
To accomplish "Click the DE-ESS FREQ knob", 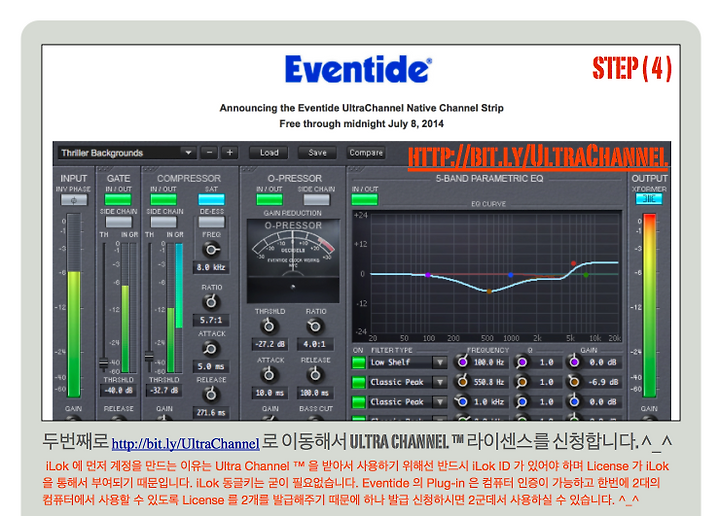I will coord(211,250).
